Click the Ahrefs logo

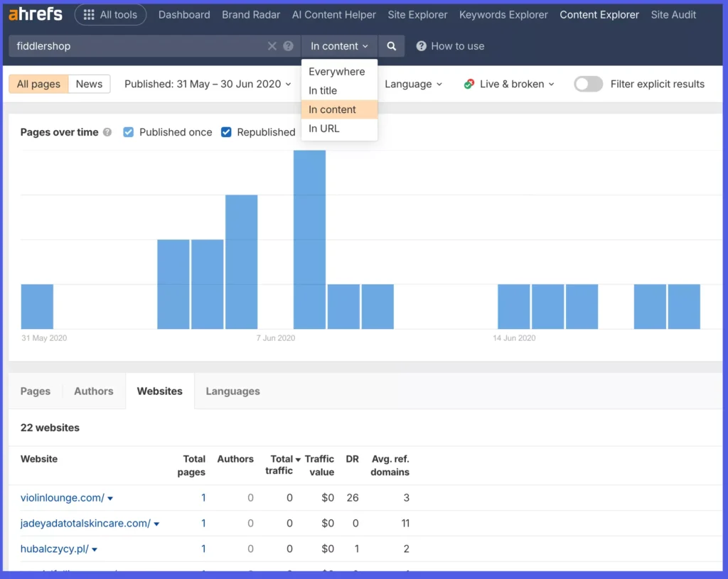point(35,13)
